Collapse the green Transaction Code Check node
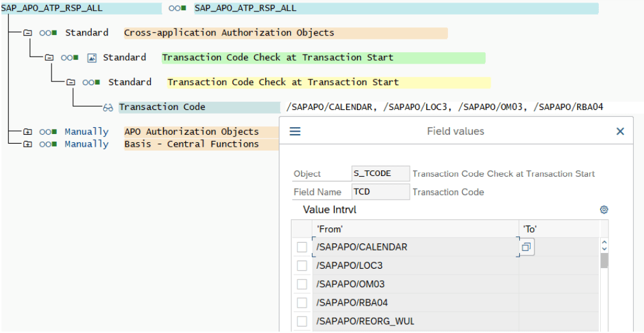Viewport: 644px width, 333px height. 49,57
